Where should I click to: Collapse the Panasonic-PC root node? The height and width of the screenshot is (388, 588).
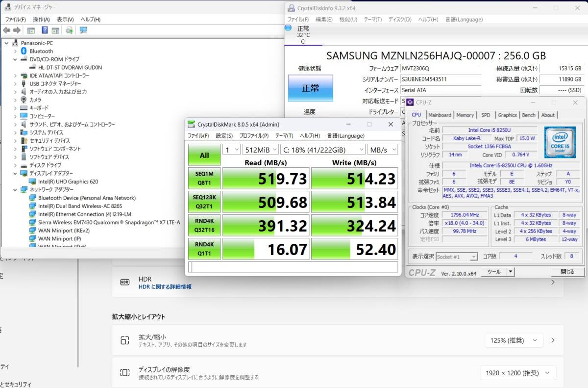coord(6,43)
